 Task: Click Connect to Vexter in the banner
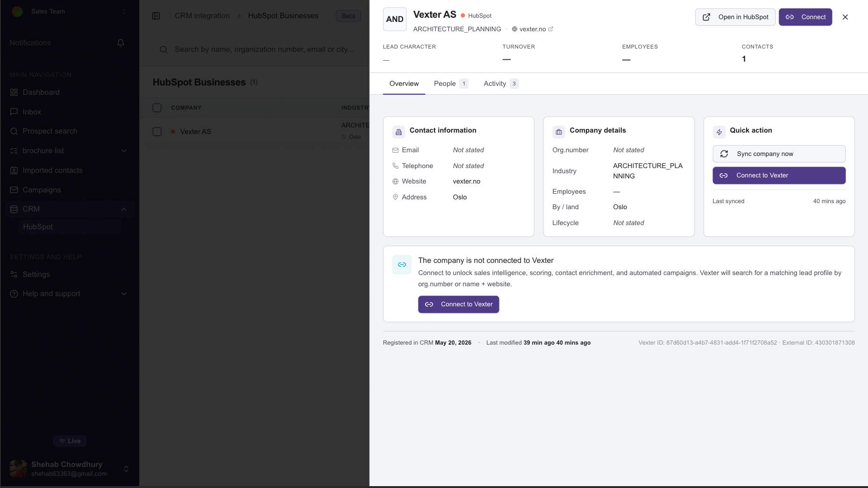click(x=459, y=304)
